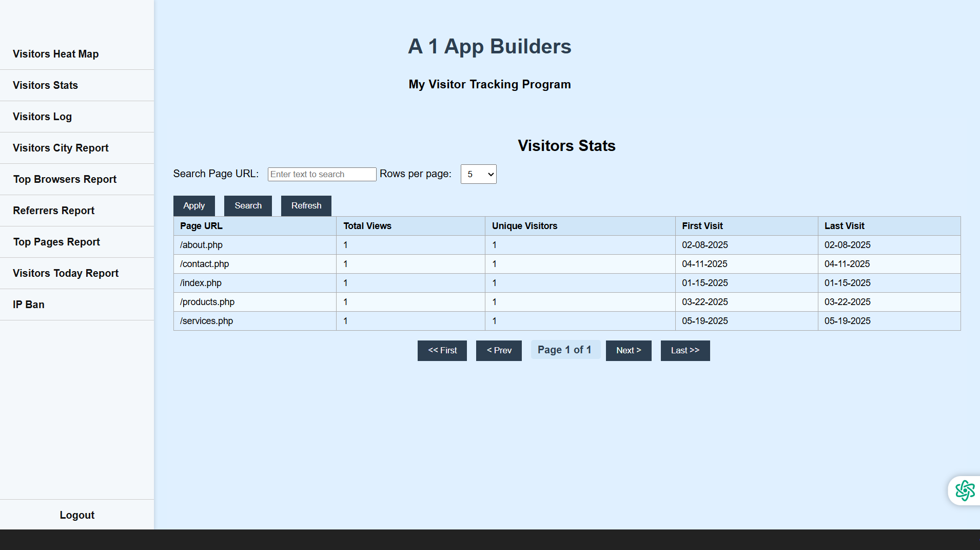Open Top Pages Report
980x550 pixels.
coord(56,242)
